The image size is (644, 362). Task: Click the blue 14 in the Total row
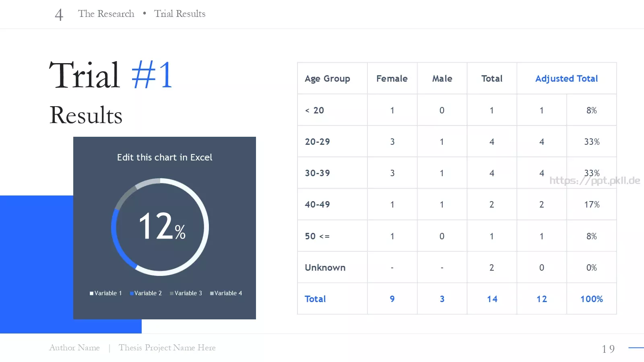[492, 299]
